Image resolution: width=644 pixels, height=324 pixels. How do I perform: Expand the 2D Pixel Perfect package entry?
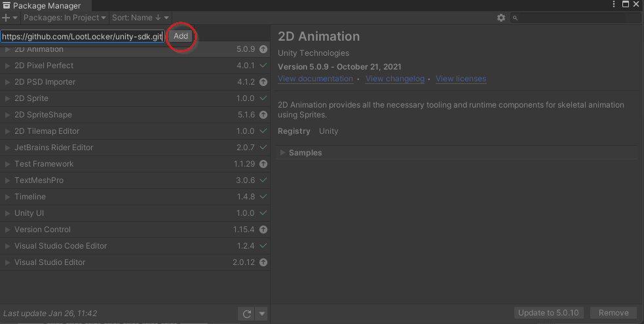pos(8,66)
